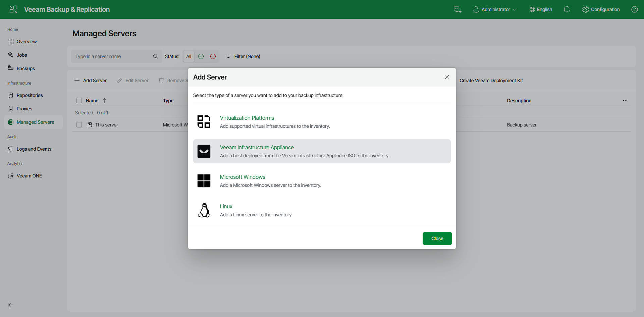Click the Backups icon in sidebar
The image size is (644, 317).
(11, 68)
